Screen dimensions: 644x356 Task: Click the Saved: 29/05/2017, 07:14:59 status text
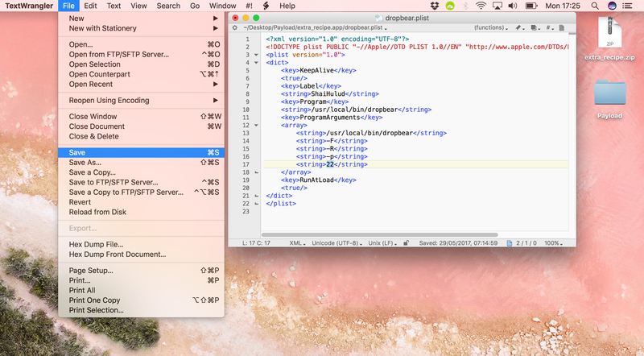pos(458,243)
